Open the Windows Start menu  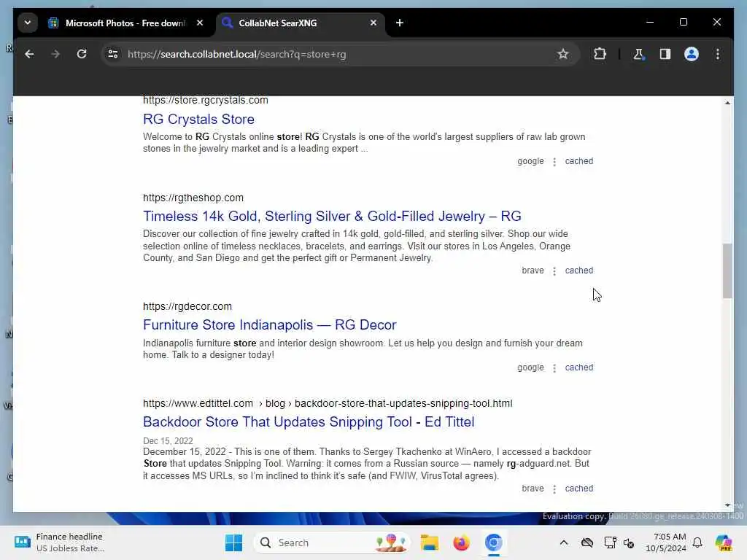tap(233, 542)
